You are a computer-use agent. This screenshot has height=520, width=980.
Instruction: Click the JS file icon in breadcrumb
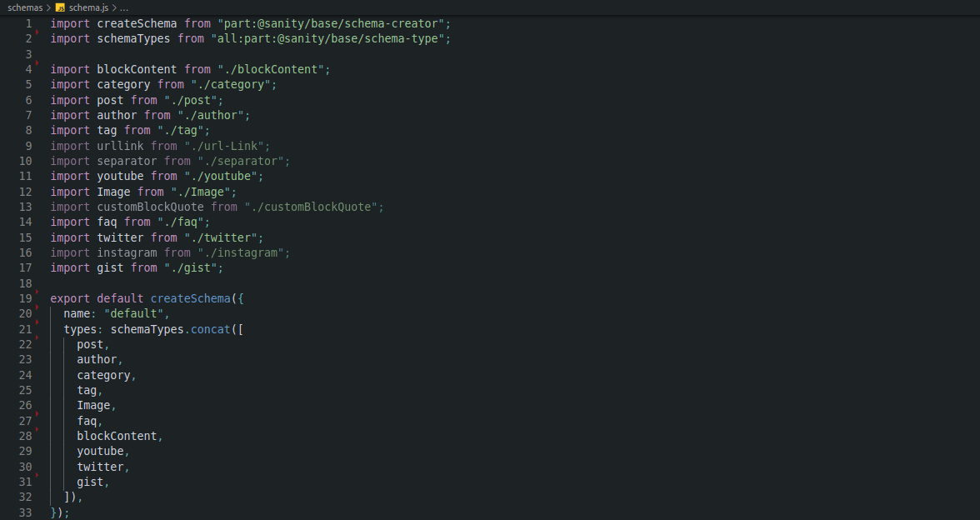pyautogui.click(x=60, y=7)
